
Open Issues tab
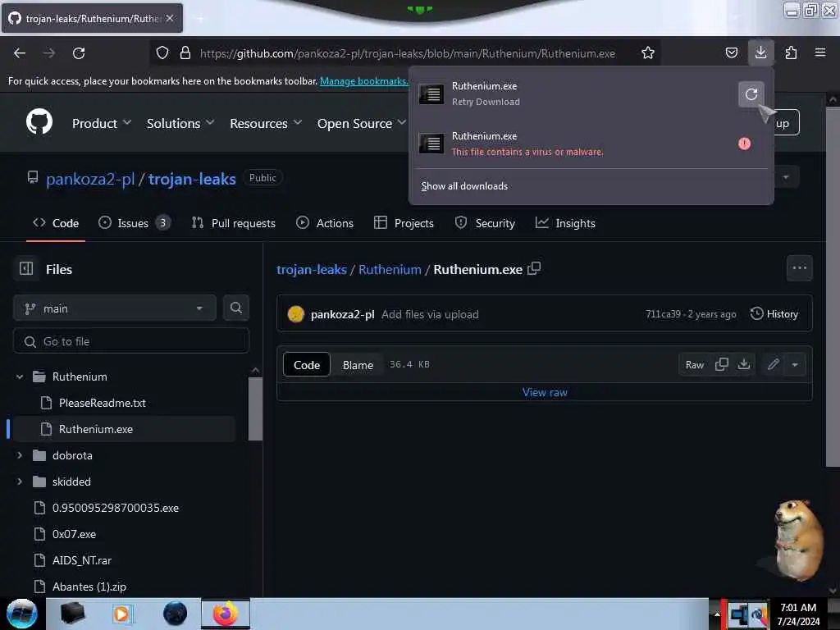pyautogui.click(x=134, y=223)
